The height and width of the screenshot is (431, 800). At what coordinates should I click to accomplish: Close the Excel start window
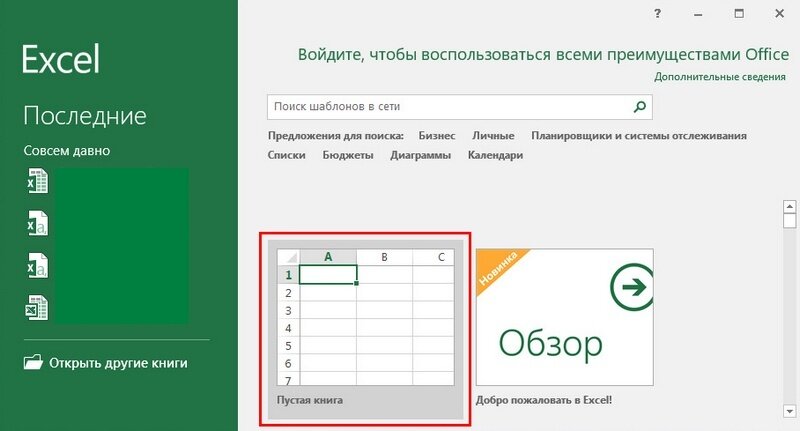click(780, 14)
